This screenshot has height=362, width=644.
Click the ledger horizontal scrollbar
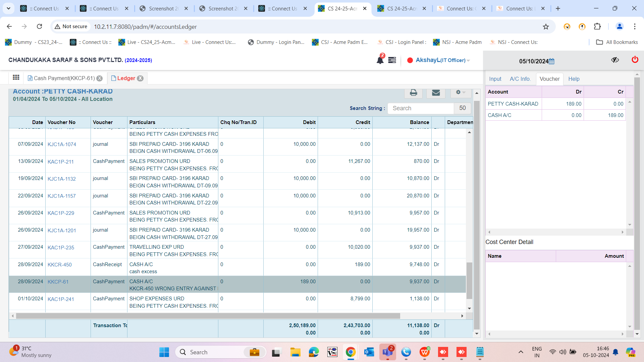[x=208, y=316]
